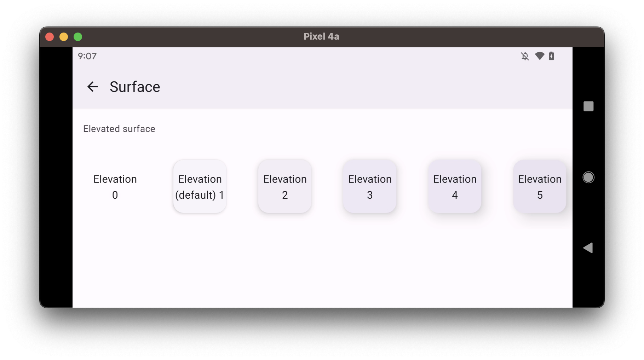Click the clock showing 9:07
Screen dimensions: 644x360
coord(87,56)
